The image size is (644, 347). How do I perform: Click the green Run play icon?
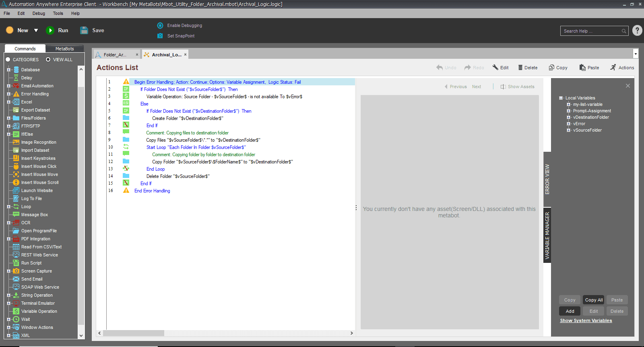tap(50, 30)
